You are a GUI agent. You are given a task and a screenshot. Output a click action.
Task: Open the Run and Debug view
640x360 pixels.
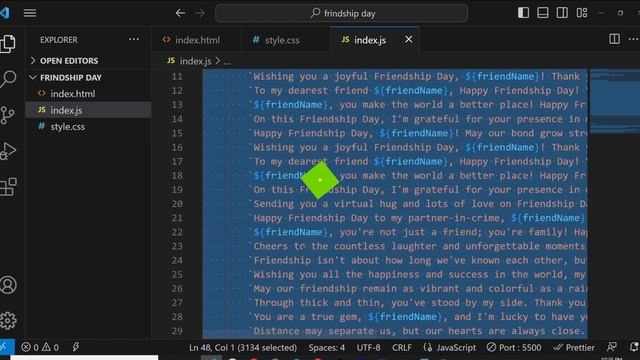8,151
